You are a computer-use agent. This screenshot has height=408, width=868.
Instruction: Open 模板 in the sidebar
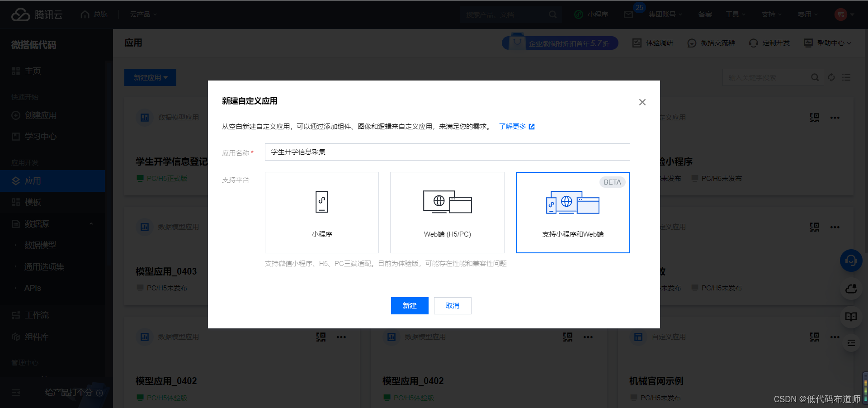(52, 202)
